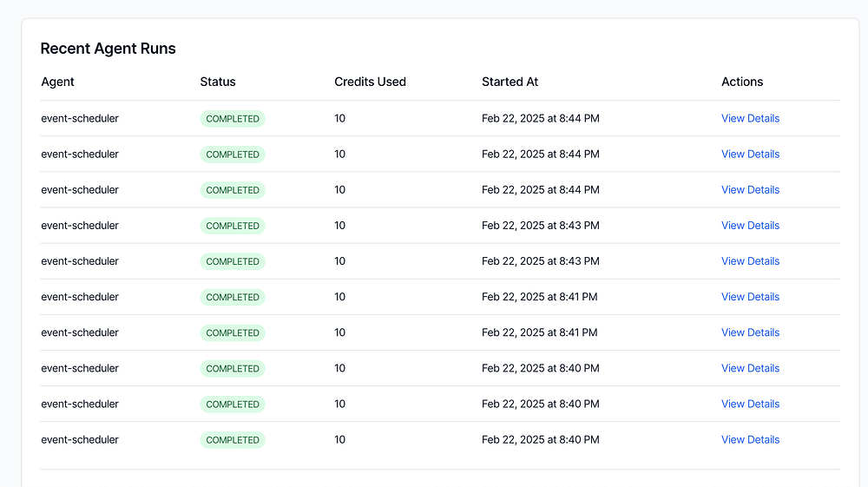Screen dimensions: 868x487
Task: View details of the first 8:40 PM run
Action: point(750,368)
